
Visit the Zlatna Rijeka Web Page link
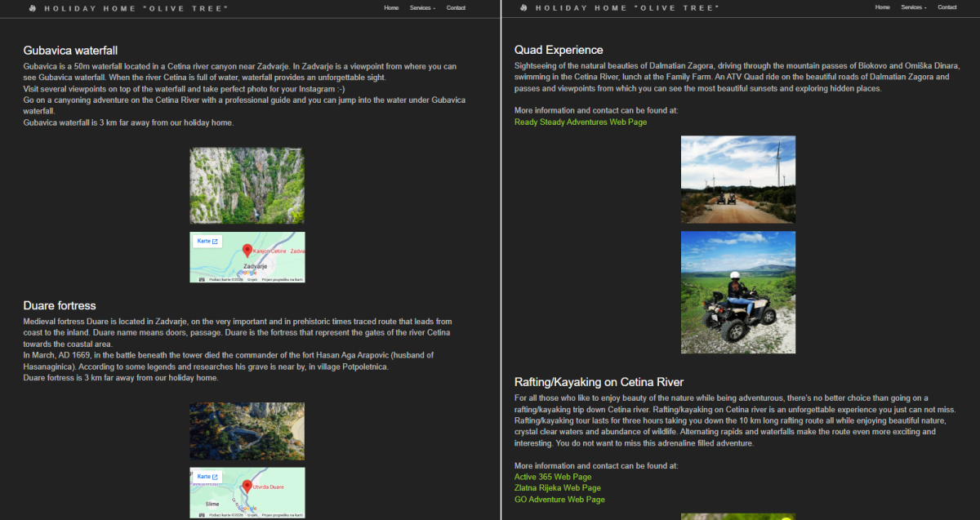[x=558, y=488]
